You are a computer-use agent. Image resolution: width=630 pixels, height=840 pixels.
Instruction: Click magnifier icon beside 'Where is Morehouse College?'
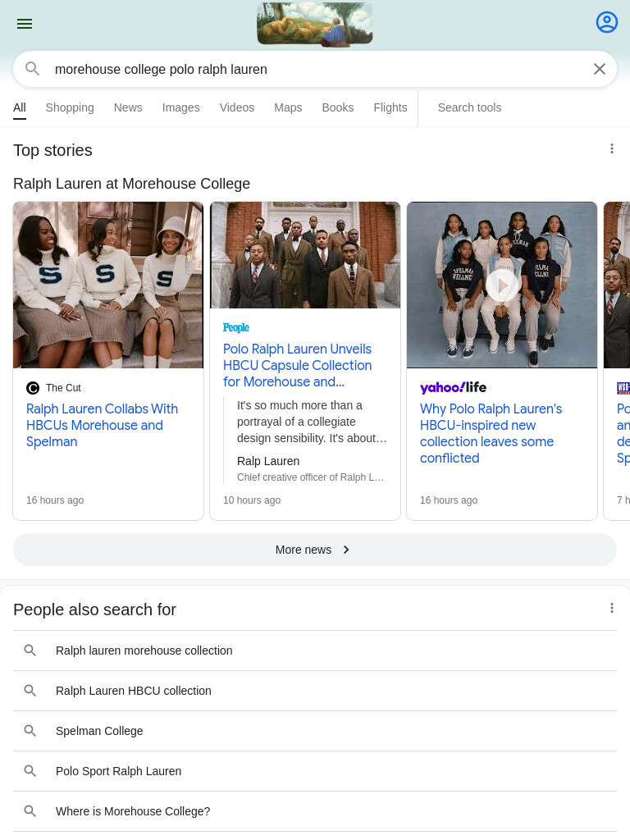coord(30,811)
